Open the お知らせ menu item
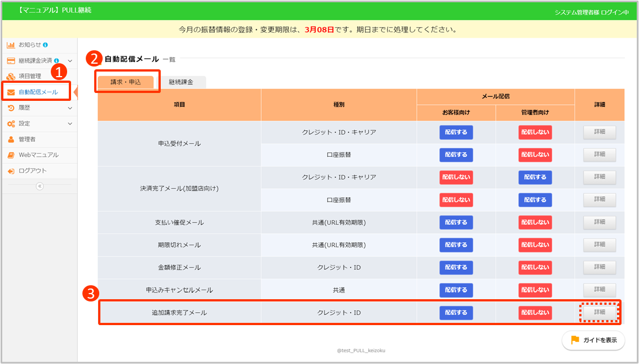This screenshot has width=639, height=364. coord(39,45)
